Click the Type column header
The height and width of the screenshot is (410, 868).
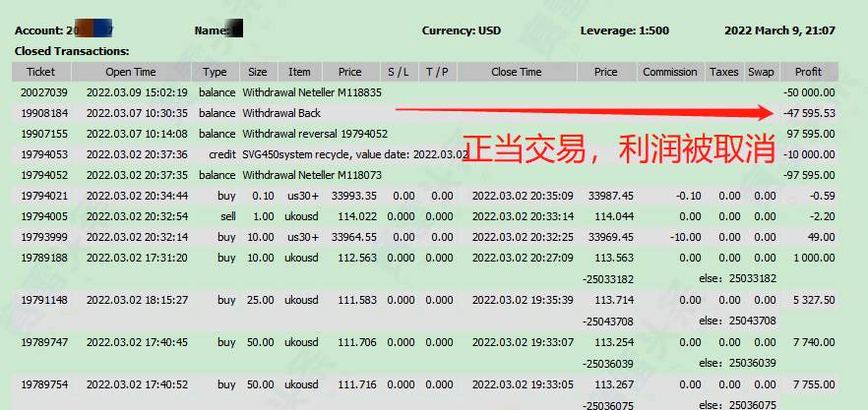(215, 72)
